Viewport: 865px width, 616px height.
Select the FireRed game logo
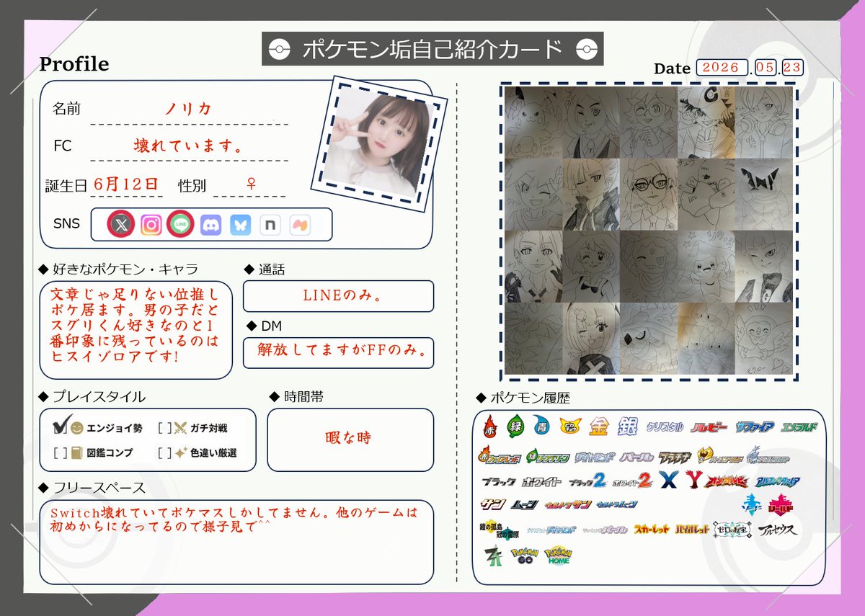499,456
